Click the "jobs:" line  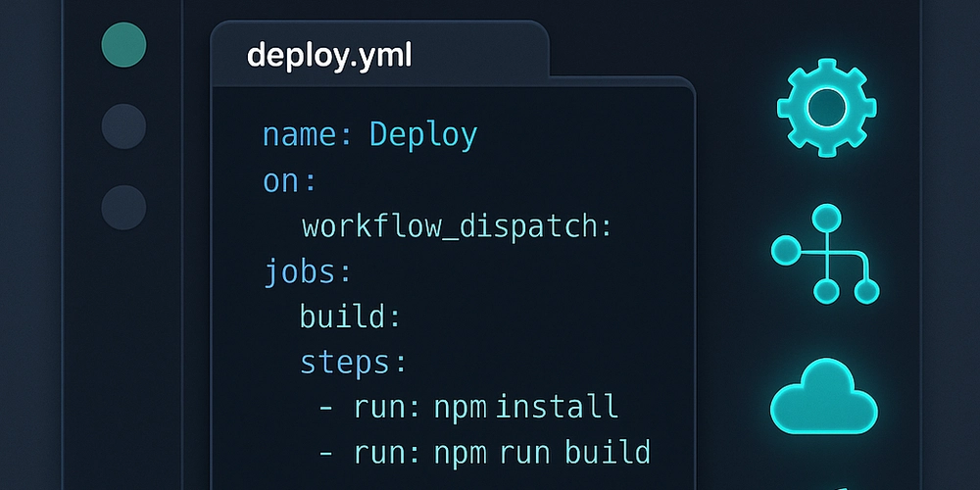point(308,273)
